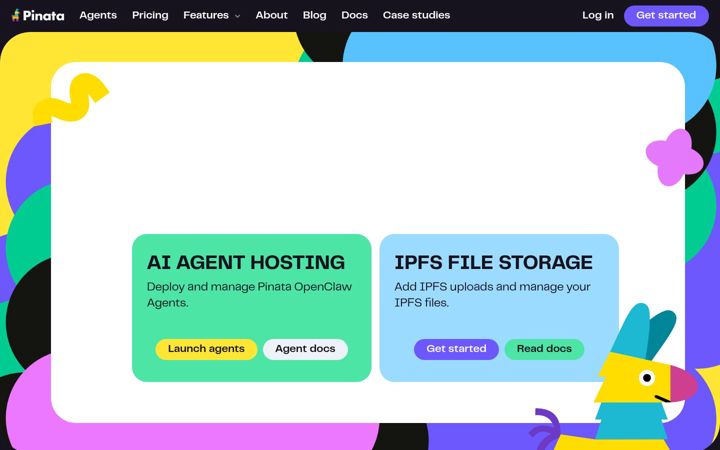Go to the Pricing page

[x=150, y=15]
